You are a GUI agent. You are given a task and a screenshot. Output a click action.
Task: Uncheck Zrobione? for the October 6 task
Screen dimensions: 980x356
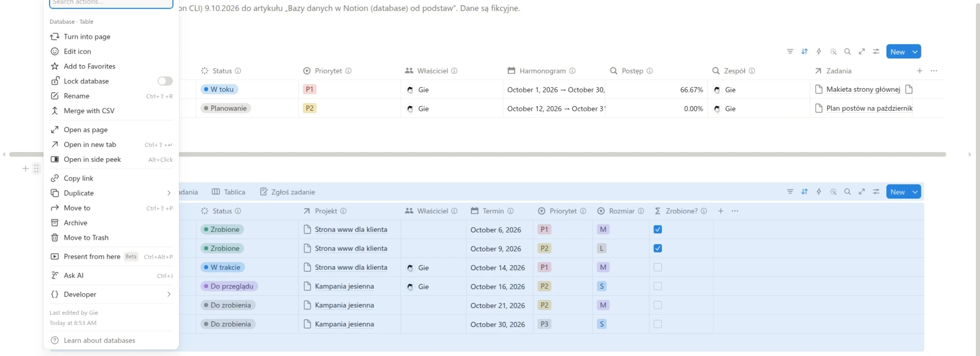(657, 230)
